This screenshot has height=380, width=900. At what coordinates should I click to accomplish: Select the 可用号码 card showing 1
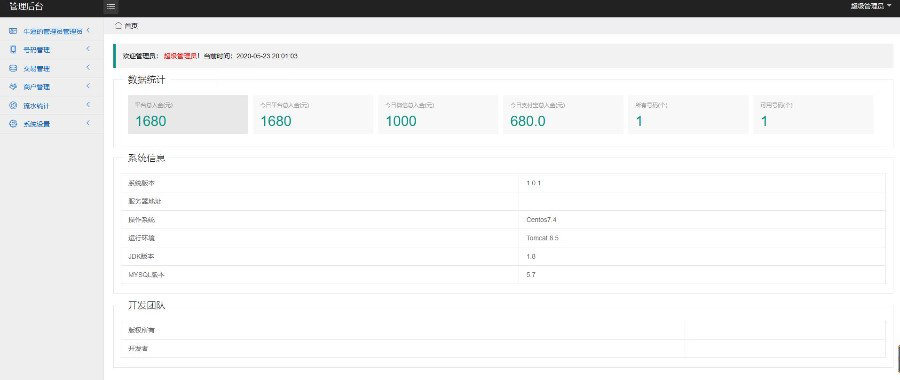(813, 114)
